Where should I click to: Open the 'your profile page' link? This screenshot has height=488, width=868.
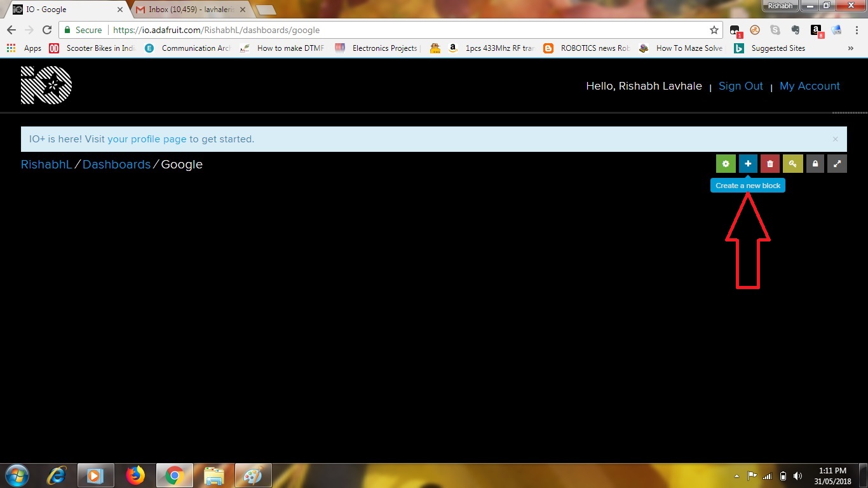coord(147,139)
